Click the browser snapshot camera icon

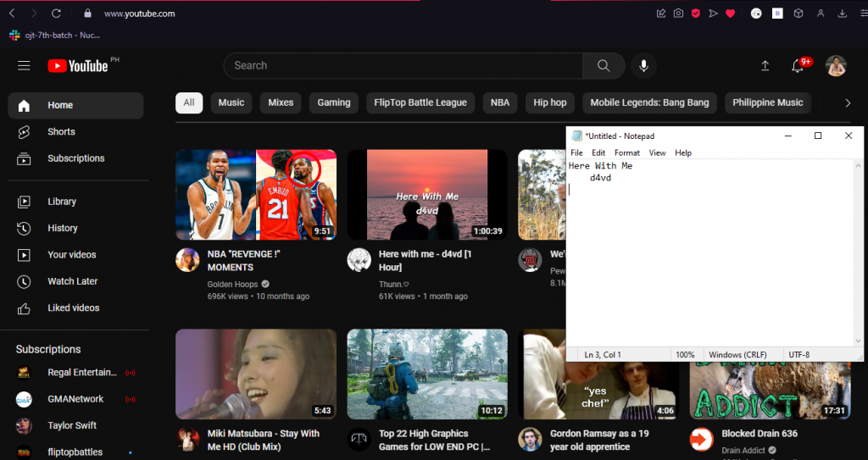[678, 14]
